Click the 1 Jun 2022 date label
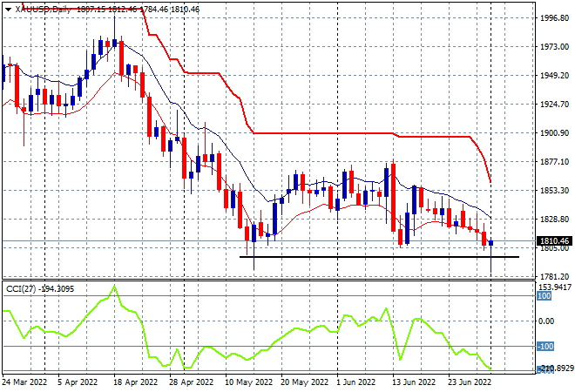Viewport: 575px width, 392px height. [x=356, y=382]
